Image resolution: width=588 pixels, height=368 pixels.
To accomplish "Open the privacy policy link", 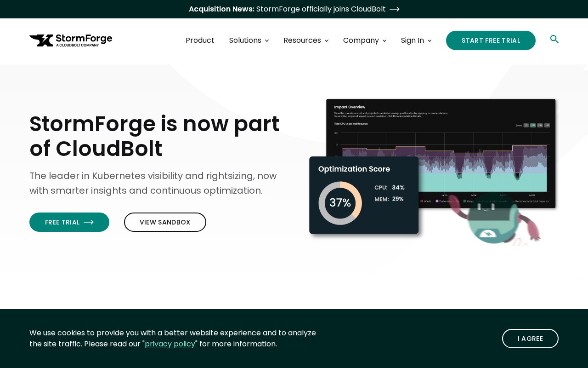I will (170, 344).
